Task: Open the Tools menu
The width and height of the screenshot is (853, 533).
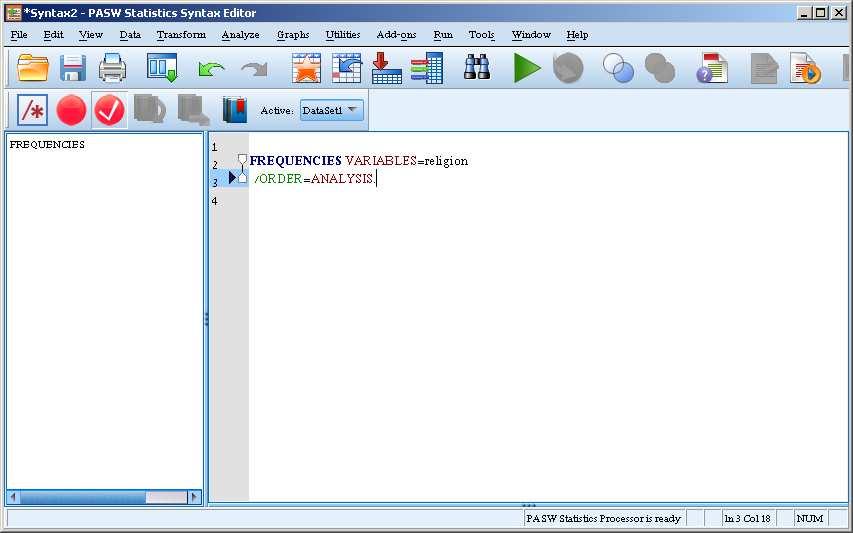Action: (481, 35)
